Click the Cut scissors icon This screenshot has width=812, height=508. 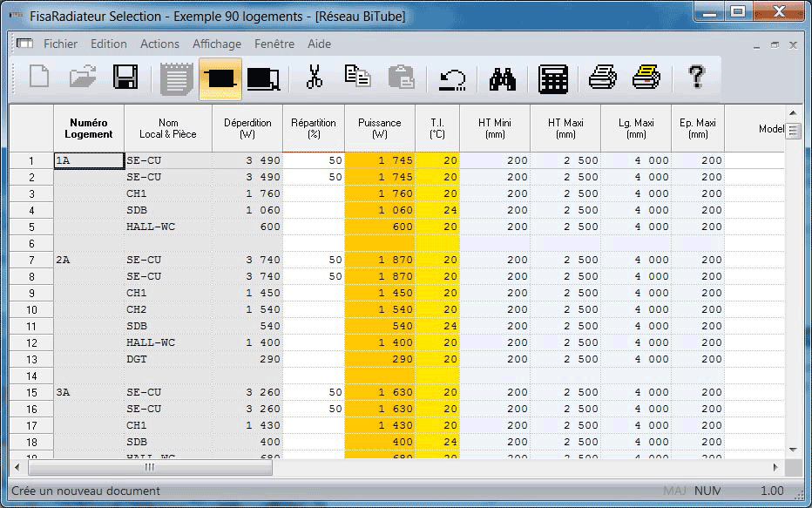[x=314, y=78]
